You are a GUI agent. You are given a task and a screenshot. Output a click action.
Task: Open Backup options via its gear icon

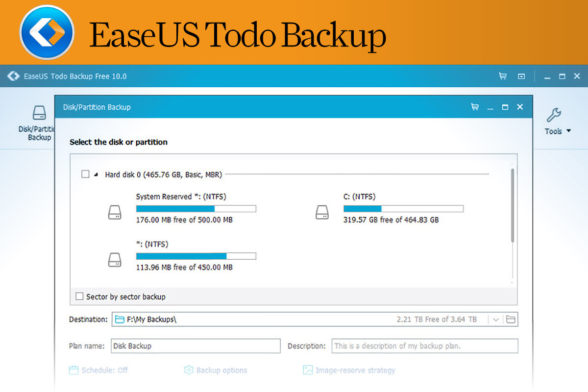pos(189,370)
